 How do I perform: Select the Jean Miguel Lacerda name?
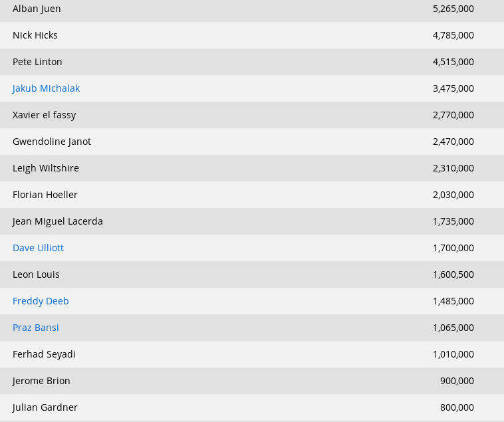coord(58,221)
